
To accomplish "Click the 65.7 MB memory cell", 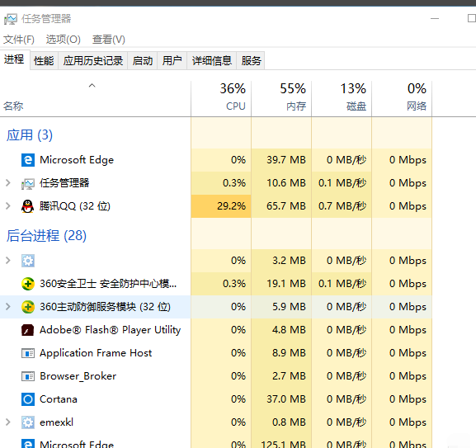I will tap(281, 206).
